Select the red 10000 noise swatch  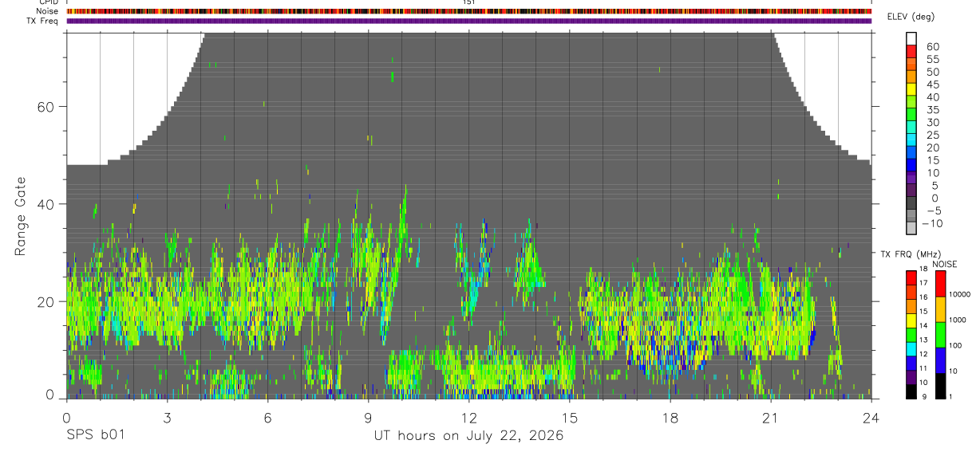tap(940, 284)
